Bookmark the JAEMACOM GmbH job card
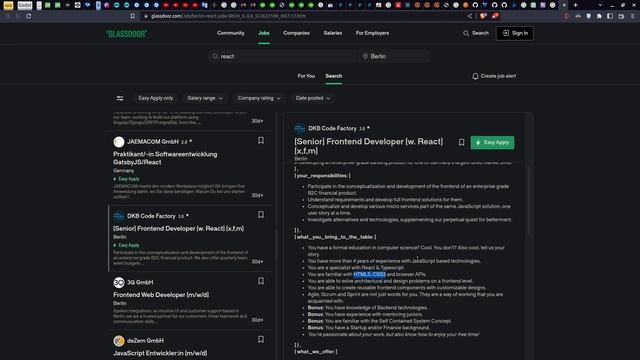This screenshot has width=640, height=360. click(x=261, y=140)
